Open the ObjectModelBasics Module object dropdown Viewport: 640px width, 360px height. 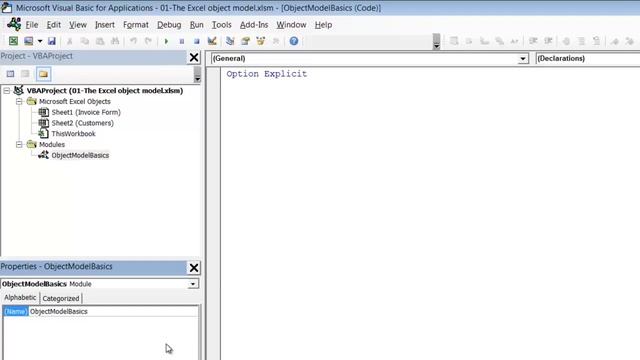click(193, 284)
